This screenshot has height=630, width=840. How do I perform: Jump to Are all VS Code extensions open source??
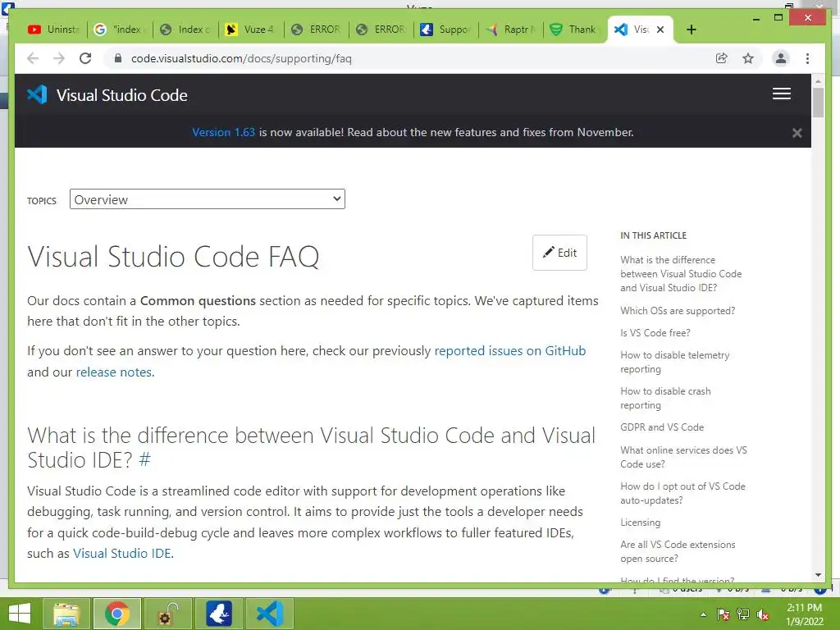[x=678, y=551]
